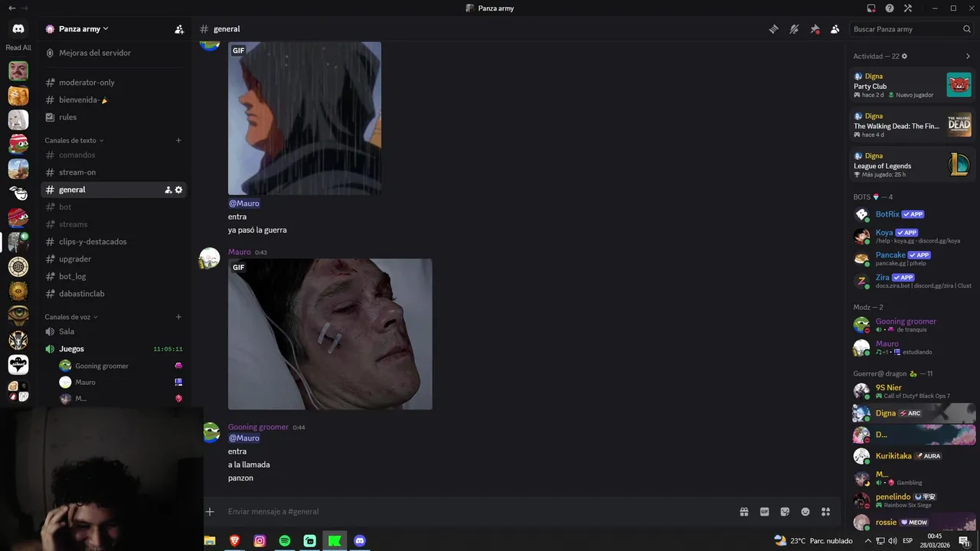This screenshot has width=980, height=551.
Task: Open the comandos channel
Action: pos(115,155)
